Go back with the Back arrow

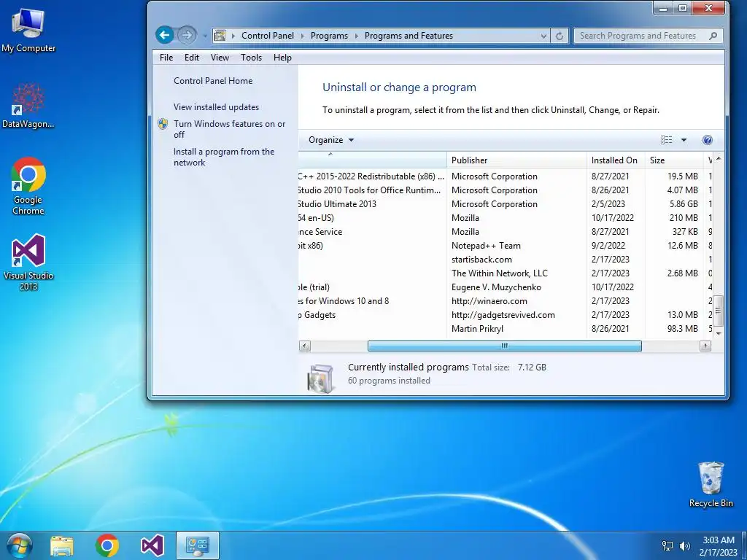click(164, 35)
